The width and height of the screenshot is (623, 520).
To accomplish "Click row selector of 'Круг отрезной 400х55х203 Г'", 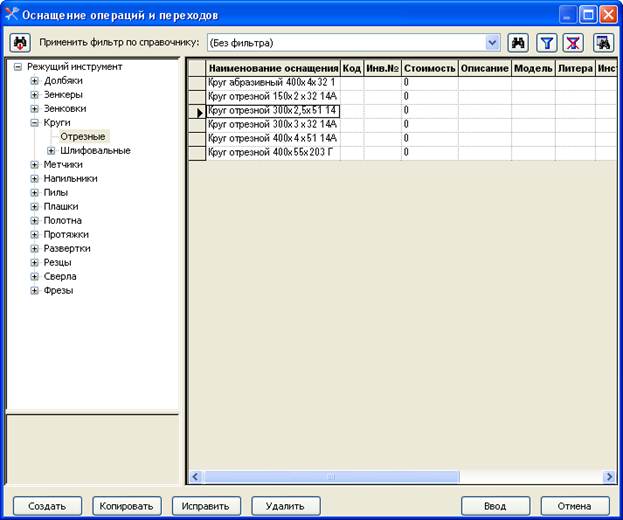I will [x=197, y=153].
